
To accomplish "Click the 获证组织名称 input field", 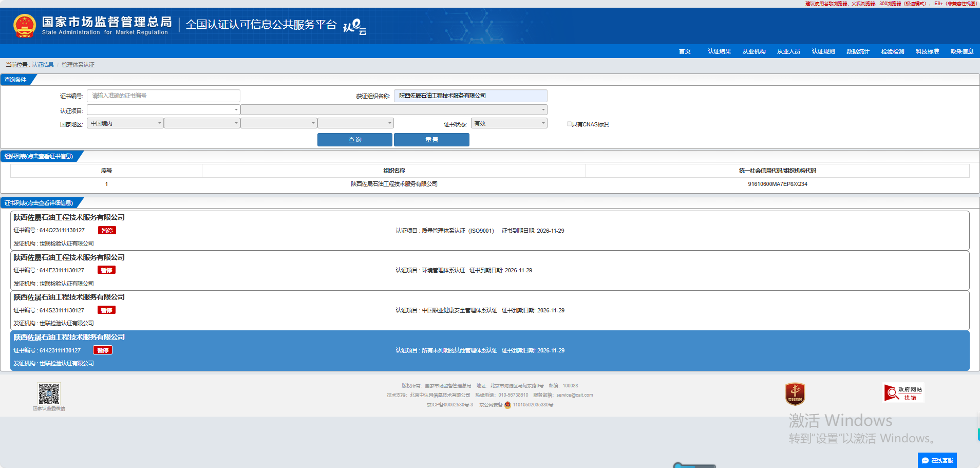I will tap(470, 96).
